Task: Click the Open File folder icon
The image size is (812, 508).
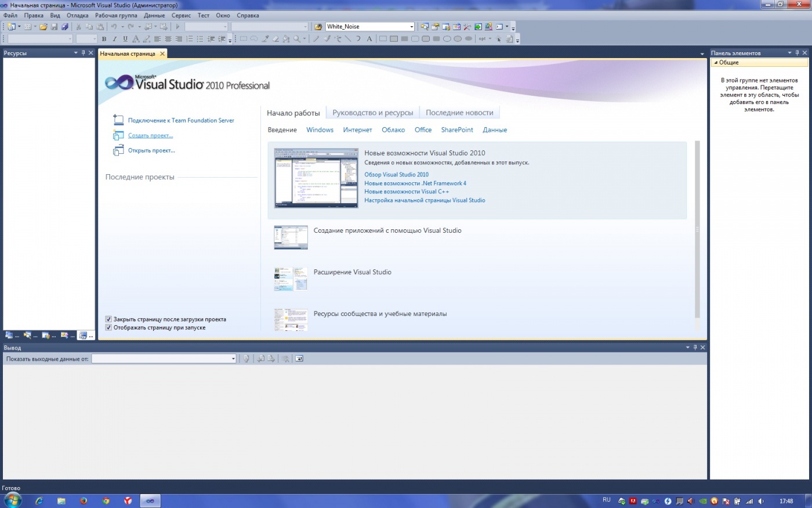Action: tap(43, 27)
